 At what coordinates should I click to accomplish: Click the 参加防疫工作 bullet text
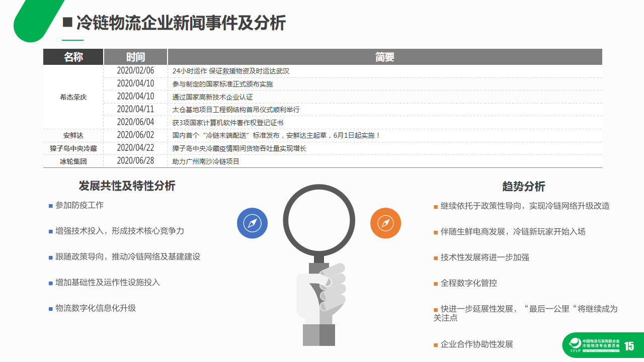coord(79,205)
